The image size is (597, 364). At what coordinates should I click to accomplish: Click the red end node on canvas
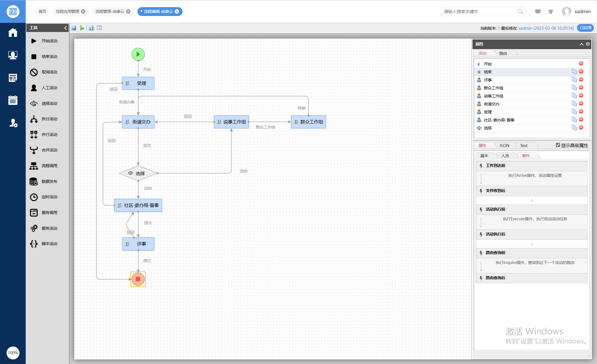pyautogui.click(x=138, y=279)
